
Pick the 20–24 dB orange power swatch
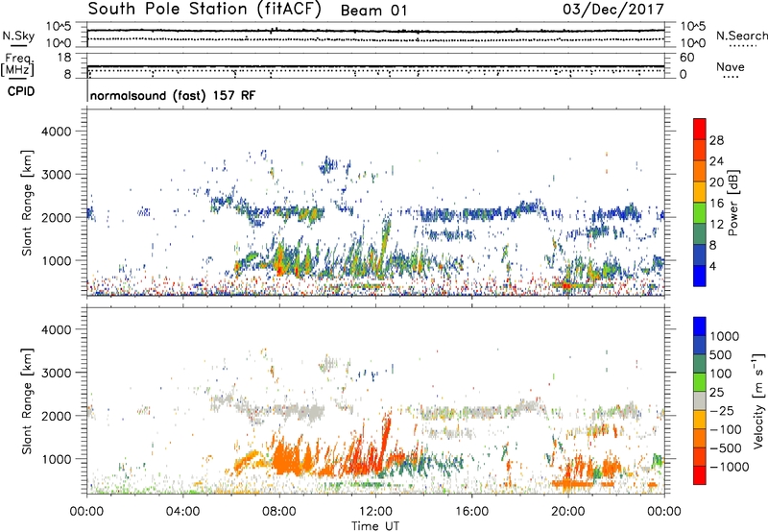click(700, 172)
